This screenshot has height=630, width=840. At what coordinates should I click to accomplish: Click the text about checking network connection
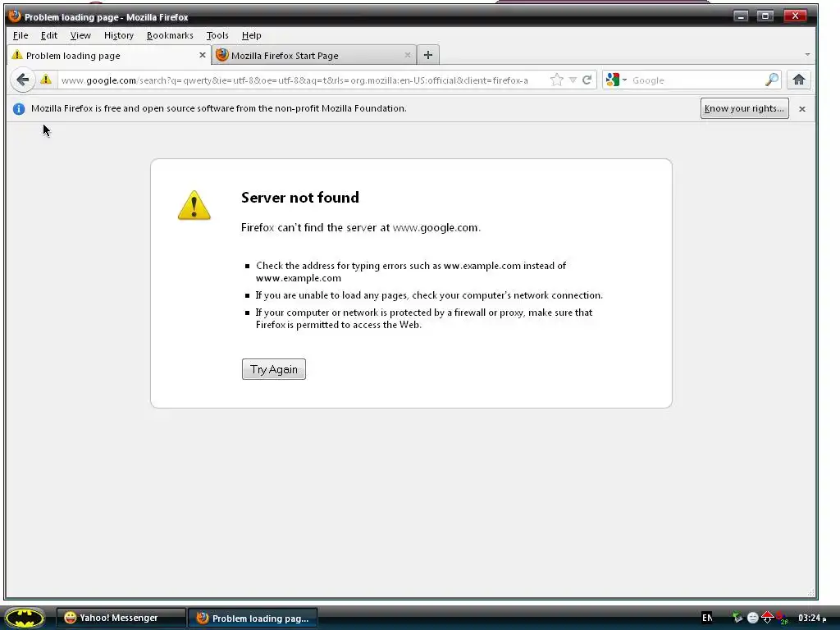click(x=429, y=295)
